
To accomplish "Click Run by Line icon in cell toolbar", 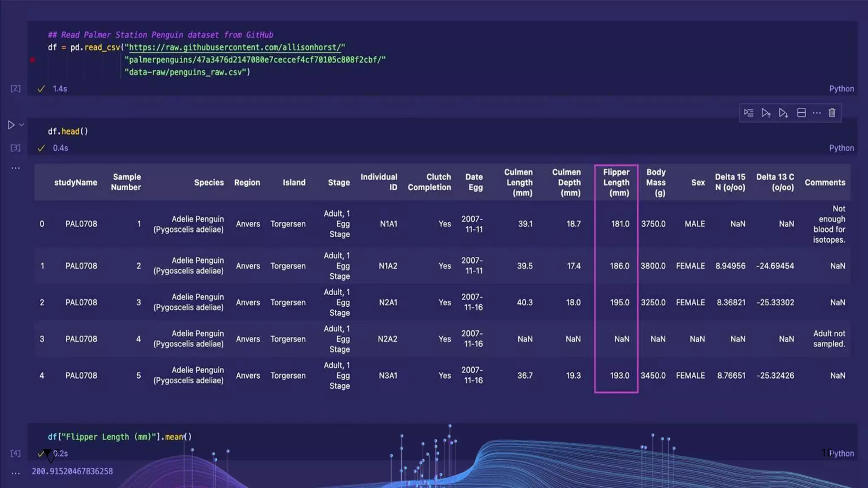I will pos(748,113).
